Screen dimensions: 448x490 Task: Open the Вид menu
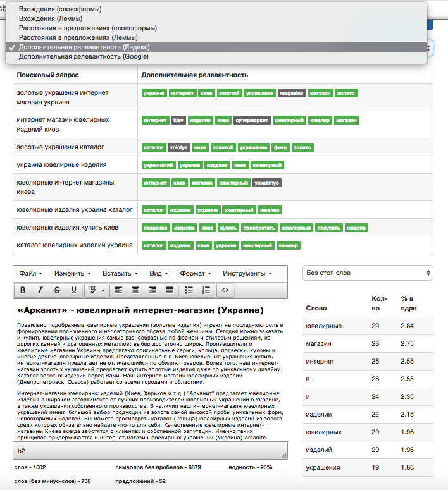pyautogui.click(x=159, y=273)
